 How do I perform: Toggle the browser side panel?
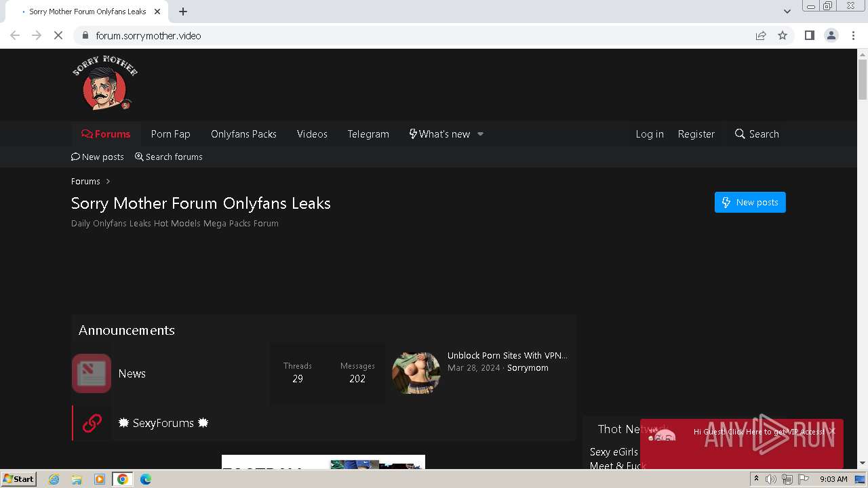809,35
